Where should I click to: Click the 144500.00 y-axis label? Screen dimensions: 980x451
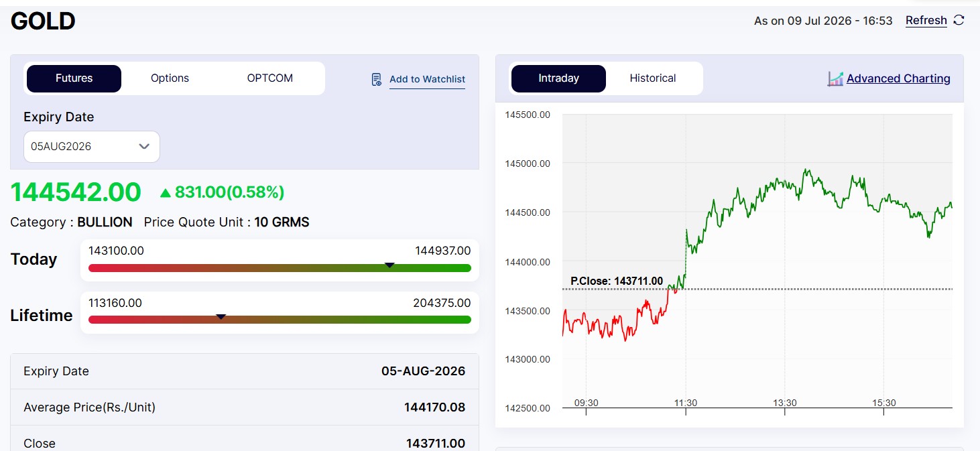[x=528, y=212]
